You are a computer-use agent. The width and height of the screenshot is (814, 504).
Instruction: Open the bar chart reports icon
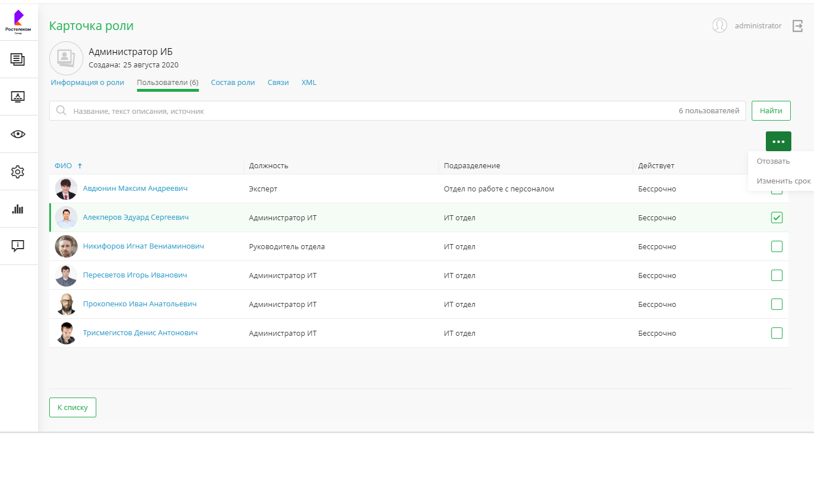pos(18,209)
